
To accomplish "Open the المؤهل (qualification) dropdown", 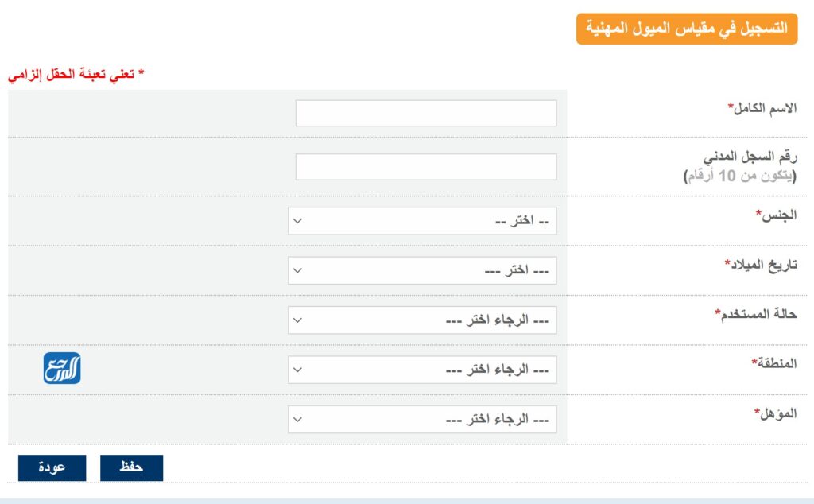I will [x=424, y=419].
